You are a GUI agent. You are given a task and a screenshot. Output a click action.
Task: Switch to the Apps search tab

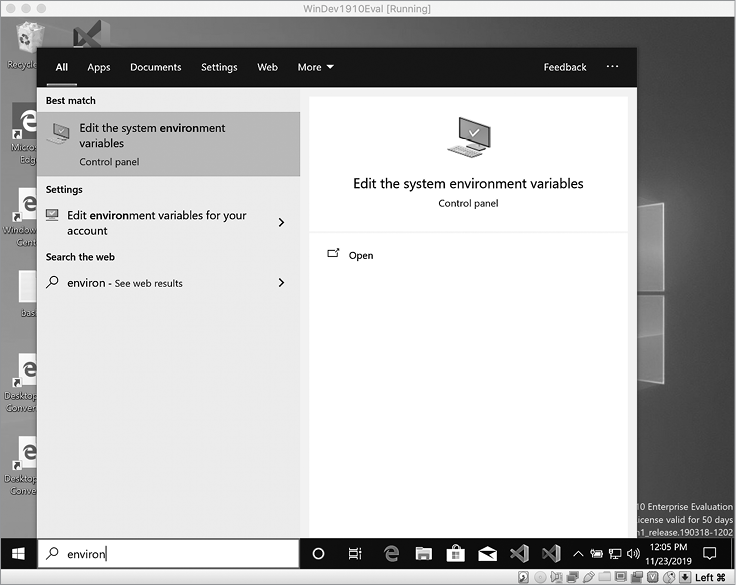tap(99, 67)
